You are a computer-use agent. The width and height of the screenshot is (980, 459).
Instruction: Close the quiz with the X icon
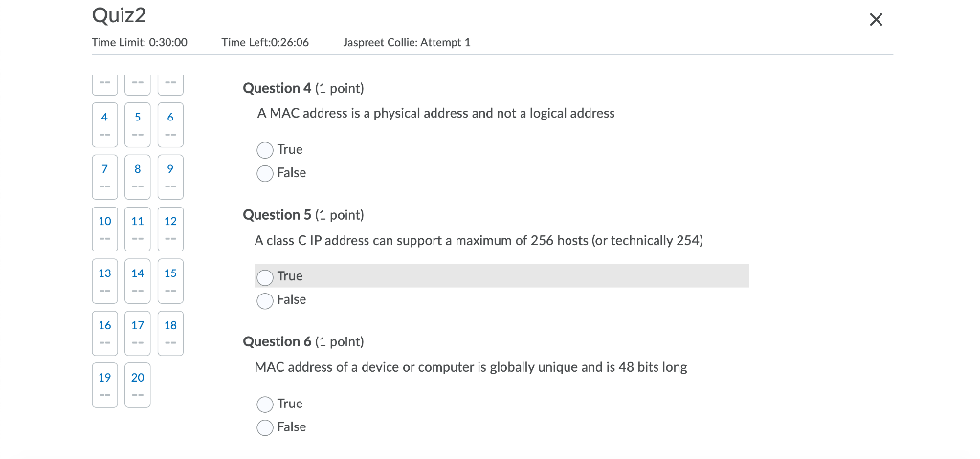click(876, 20)
